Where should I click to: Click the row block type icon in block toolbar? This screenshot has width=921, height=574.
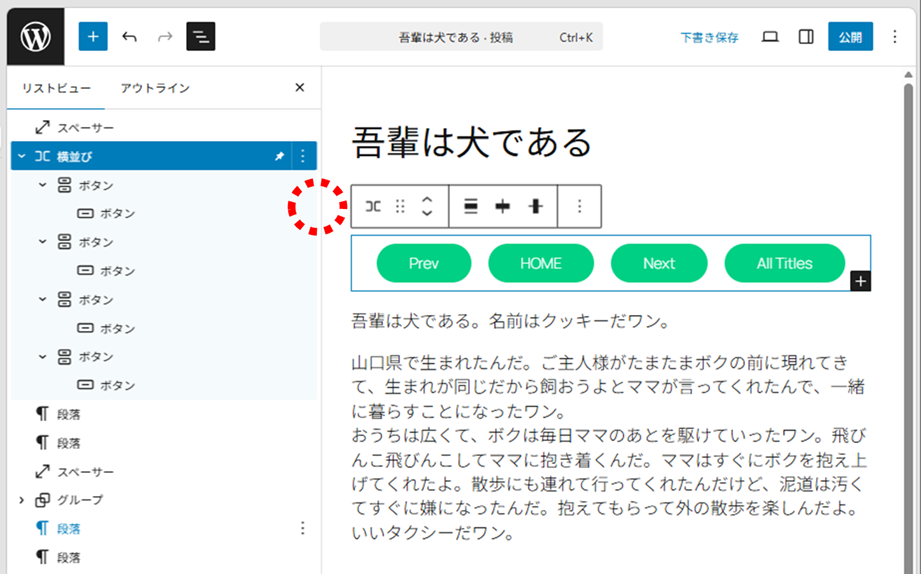click(x=373, y=206)
